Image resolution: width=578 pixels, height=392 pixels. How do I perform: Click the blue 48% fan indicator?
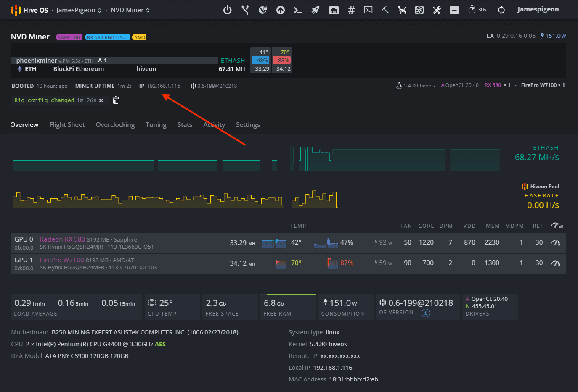(x=261, y=61)
